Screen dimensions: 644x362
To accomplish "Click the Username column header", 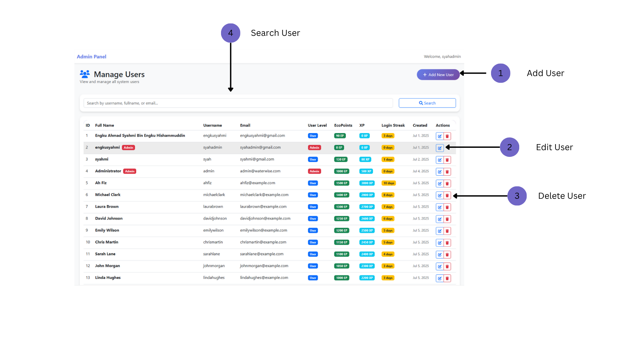I will [212, 125].
